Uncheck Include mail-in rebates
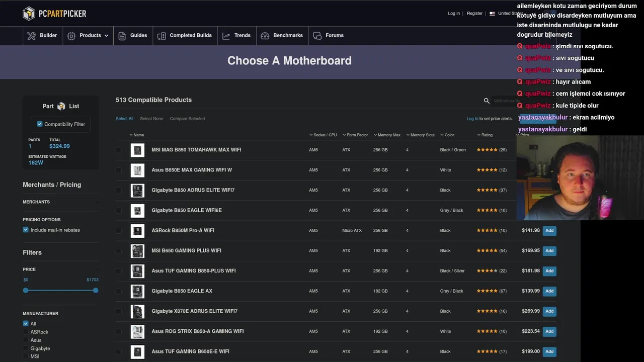Viewport: 644px width, 362px height. (x=26, y=230)
